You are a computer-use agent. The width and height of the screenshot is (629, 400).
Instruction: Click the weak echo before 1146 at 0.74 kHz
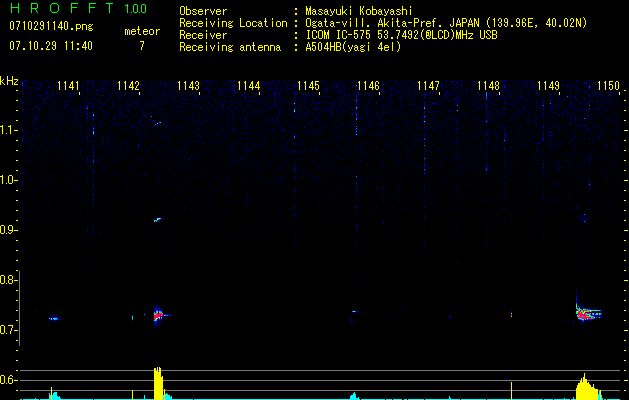coord(355,311)
